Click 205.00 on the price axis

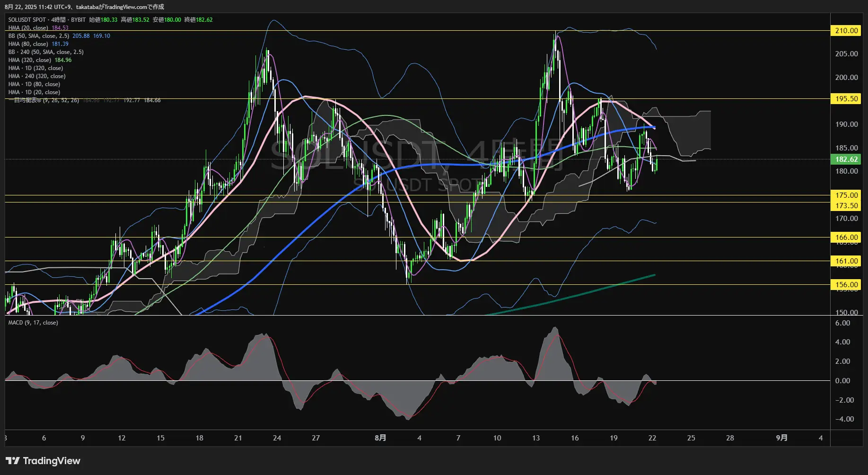click(x=846, y=54)
